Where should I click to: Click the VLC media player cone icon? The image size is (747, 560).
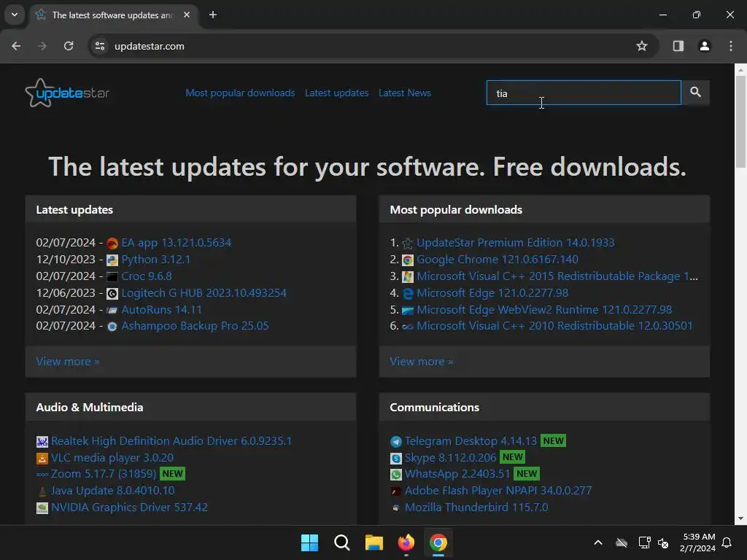[x=42, y=458]
